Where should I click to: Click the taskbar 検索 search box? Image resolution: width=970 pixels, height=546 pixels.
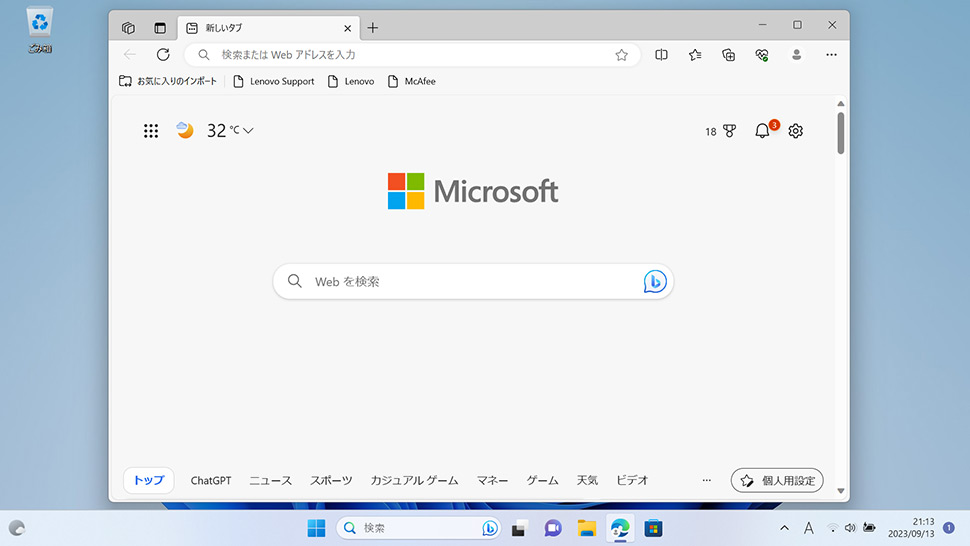pyautogui.click(x=418, y=528)
